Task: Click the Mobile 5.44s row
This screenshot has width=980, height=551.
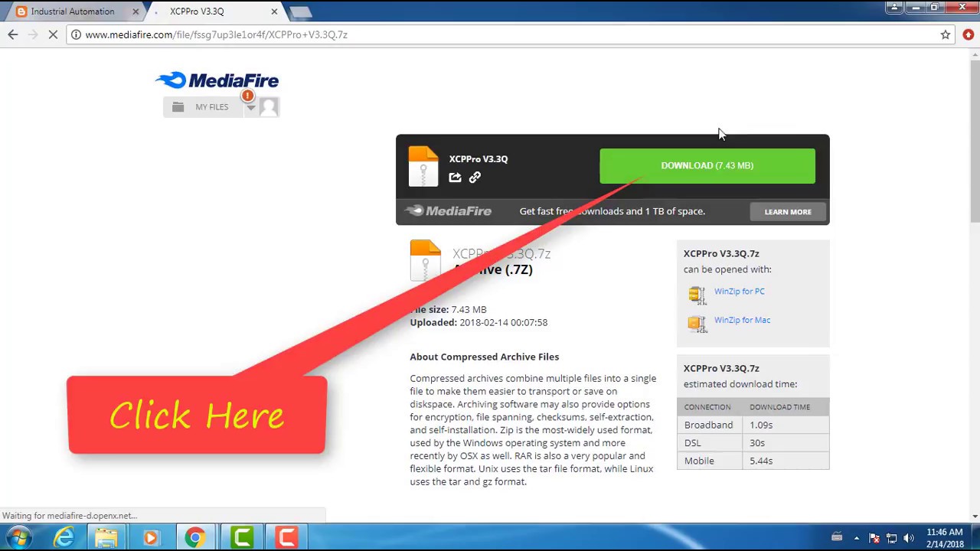Action: [753, 461]
